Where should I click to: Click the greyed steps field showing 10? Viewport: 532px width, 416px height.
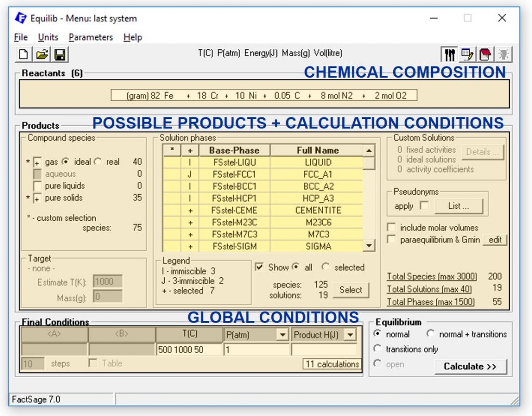point(33,364)
